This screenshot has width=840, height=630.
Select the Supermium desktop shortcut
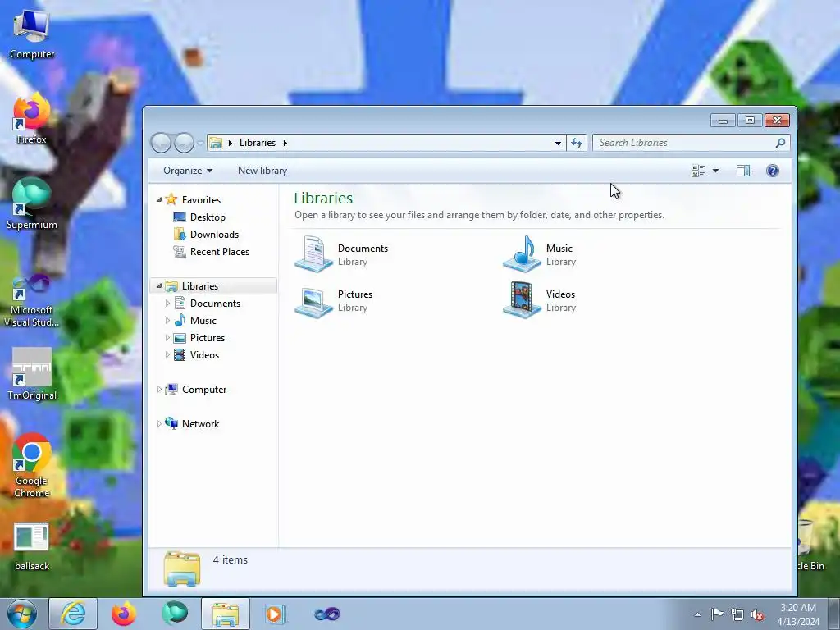(32, 204)
